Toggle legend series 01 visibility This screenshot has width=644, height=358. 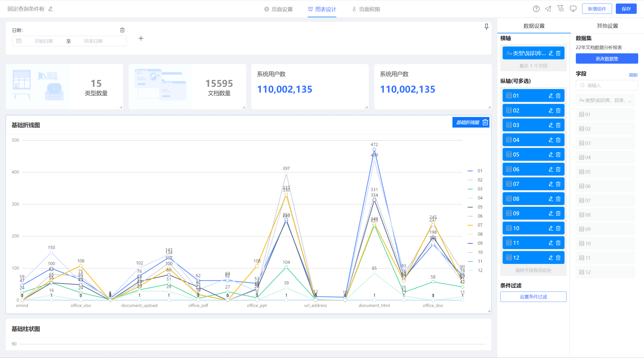pyautogui.click(x=475, y=171)
